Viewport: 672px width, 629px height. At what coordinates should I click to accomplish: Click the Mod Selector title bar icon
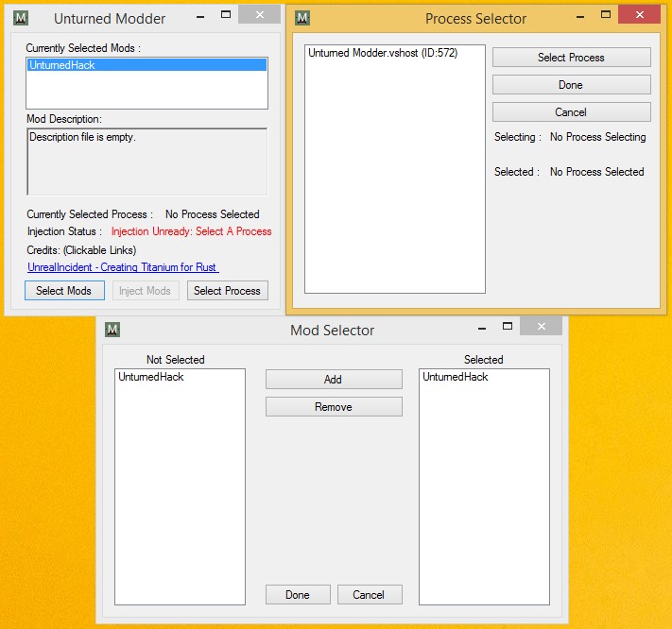point(112,329)
